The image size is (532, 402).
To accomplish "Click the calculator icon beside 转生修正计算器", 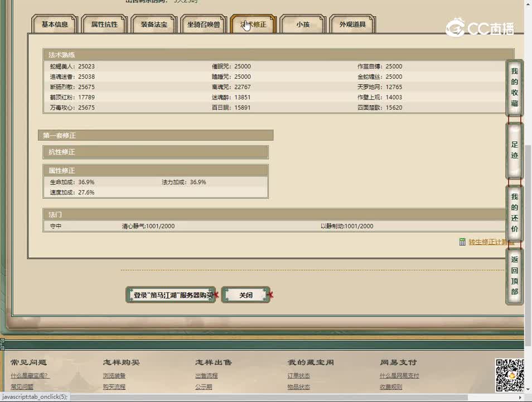I will (462, 242).
